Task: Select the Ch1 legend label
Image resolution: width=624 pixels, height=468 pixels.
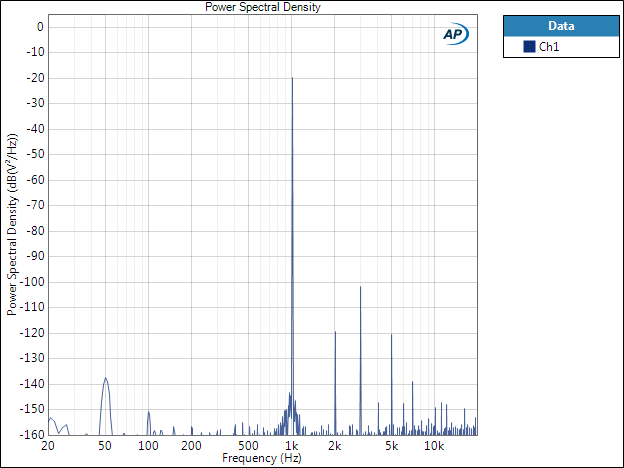Action: click(x=549, y=47)
